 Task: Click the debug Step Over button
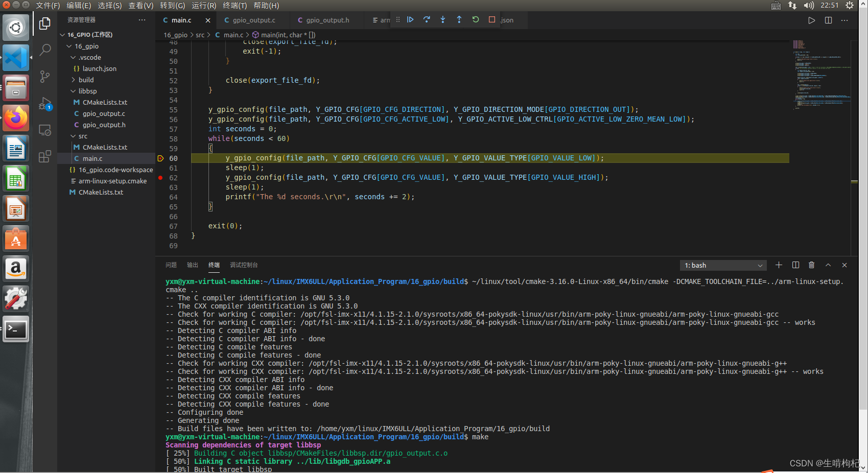(x=427, y=19)
